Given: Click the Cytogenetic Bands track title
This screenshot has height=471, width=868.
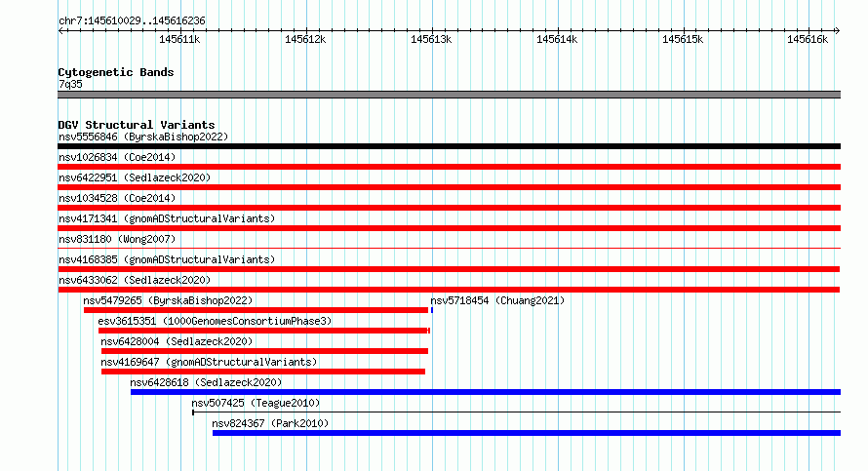Looking at the screenshot, I should tap(116, 72).
